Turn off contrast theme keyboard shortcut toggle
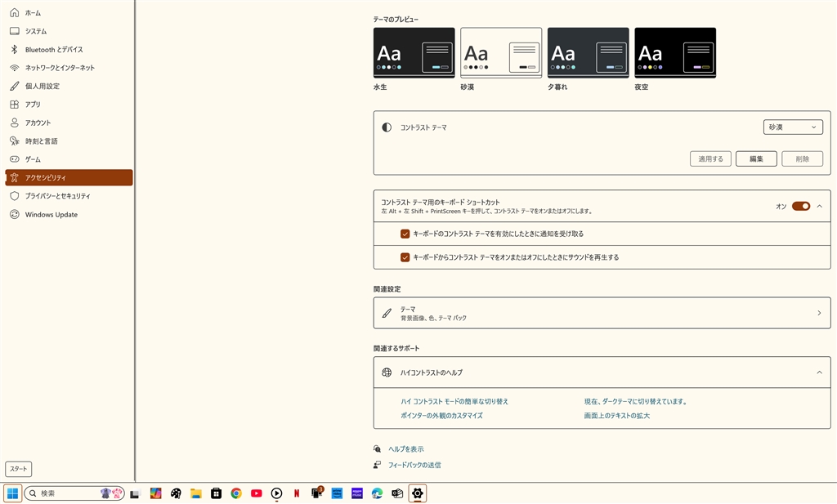 pyautogui.click(x=800, y=207)
